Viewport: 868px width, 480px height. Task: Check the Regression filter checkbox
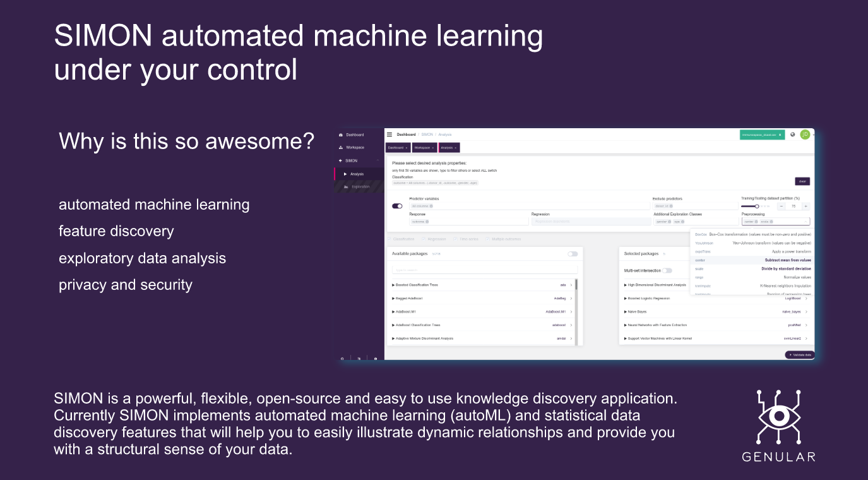point(424,239)
